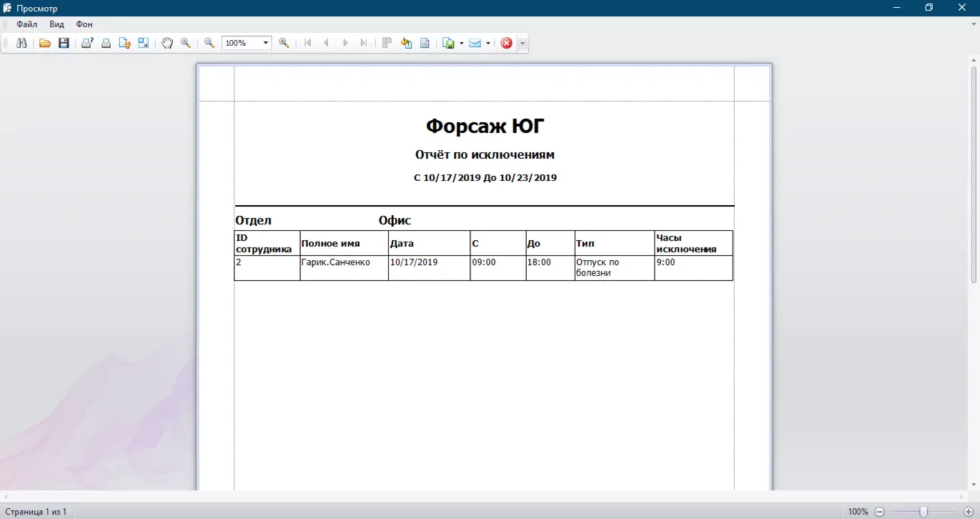980x519 pixels.
Task: Open the export document dropdown arrow
Action: [x=461, y=43]
